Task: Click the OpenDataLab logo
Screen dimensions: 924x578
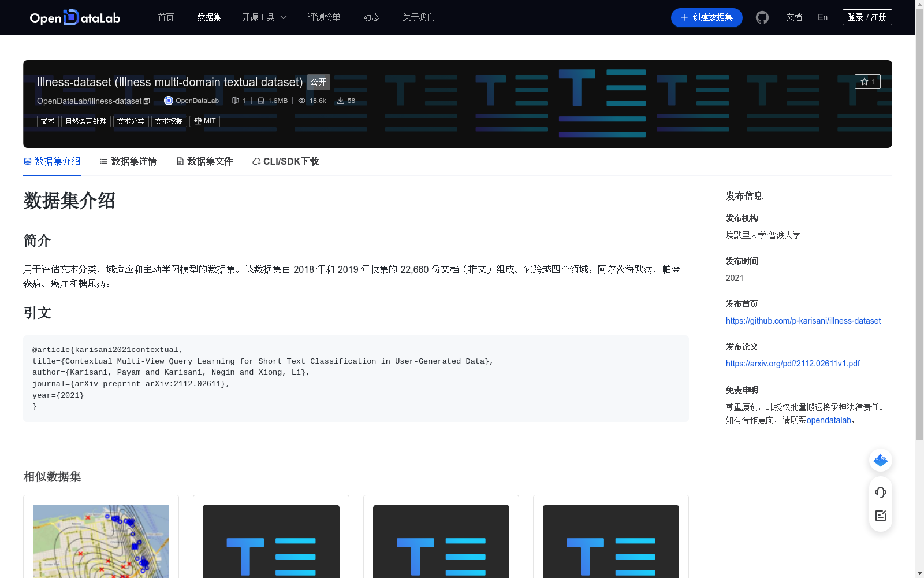Action: pos(75,17)
